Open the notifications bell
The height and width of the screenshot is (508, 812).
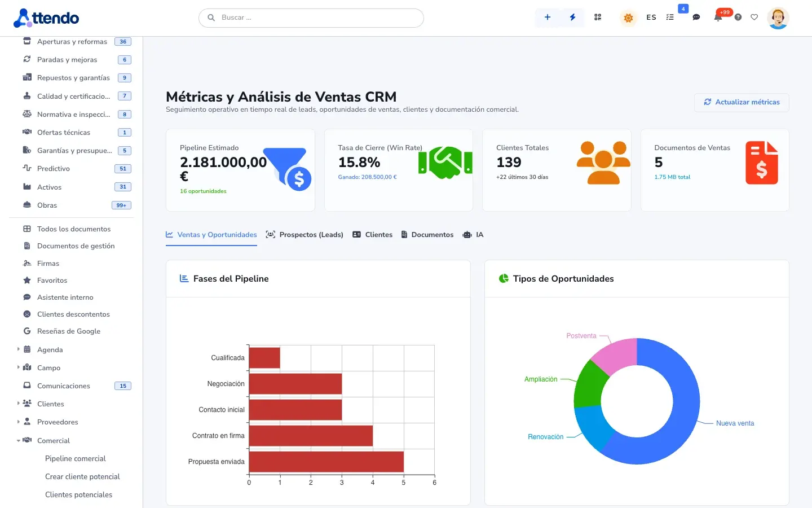point(718,17)
